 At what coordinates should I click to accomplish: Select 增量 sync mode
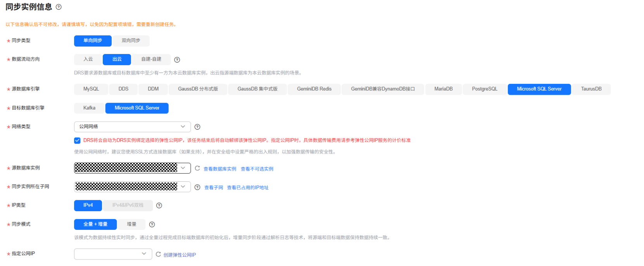tap(132, 224)
